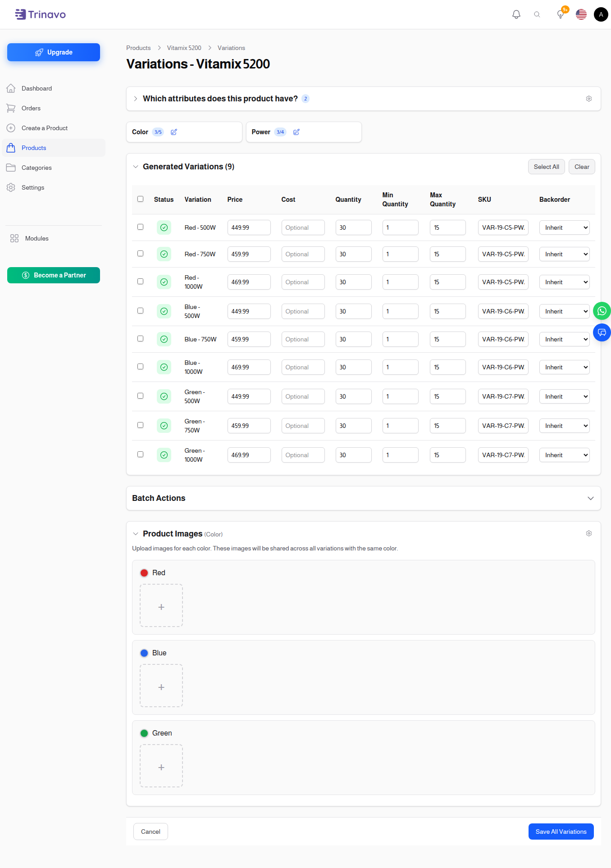
Task: Open the user avatar menu
Action: pos(601,14)
